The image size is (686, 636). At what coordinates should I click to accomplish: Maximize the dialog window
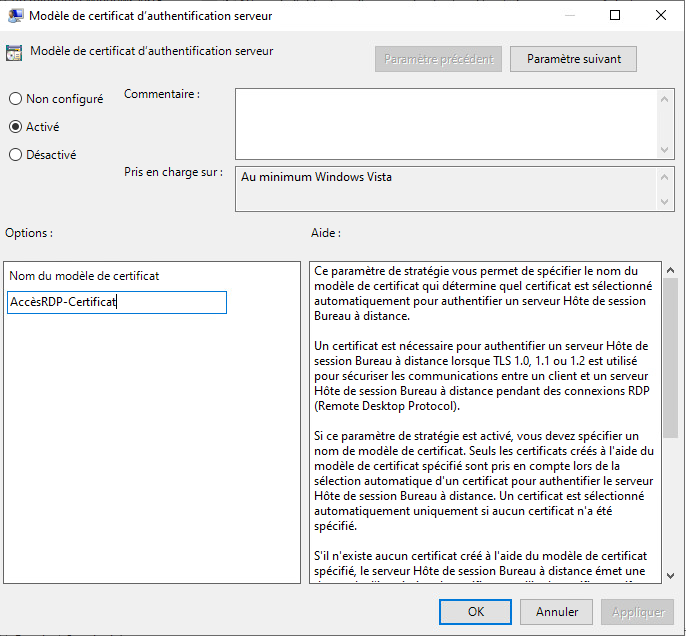tap(615, 16)
